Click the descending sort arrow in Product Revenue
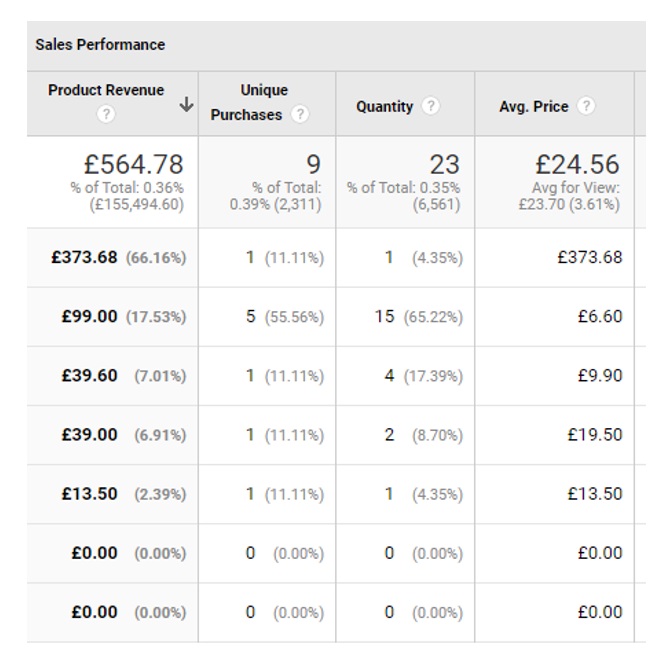The image size is (655, 666). (186, 105)
